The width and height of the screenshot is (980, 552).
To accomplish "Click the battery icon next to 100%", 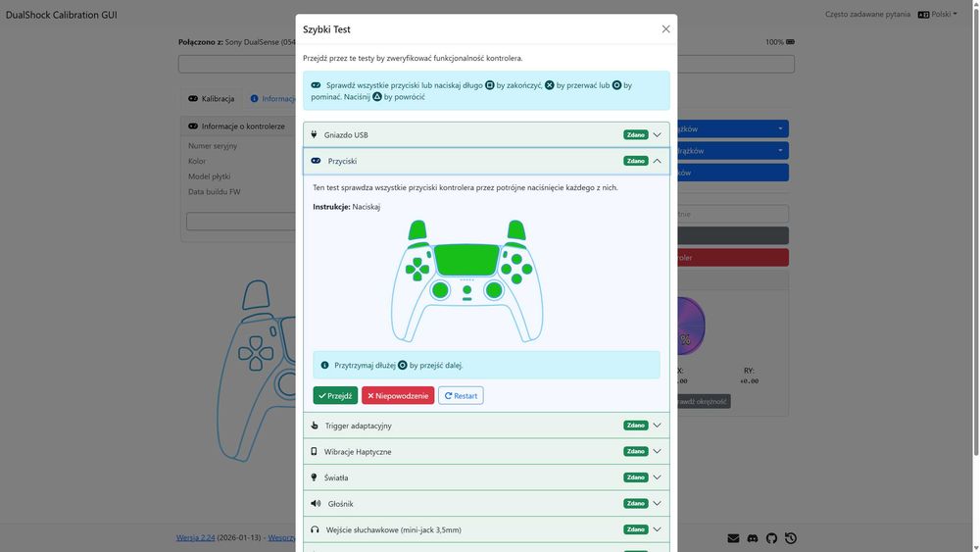I will pyautogui.click(x=790, y=42).
